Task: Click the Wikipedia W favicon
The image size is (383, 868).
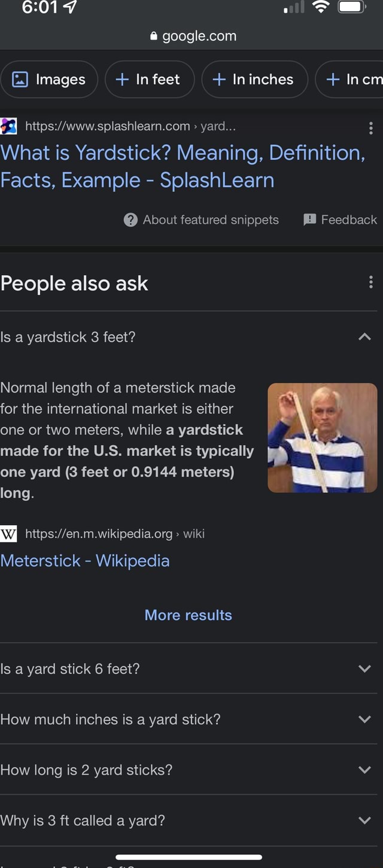Action: click(8, 534)
